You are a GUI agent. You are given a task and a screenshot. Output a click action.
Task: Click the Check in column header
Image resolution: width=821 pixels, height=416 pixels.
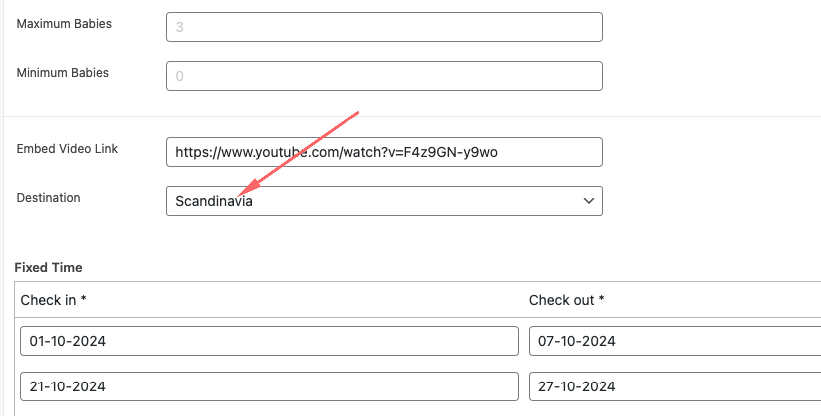[53, 300]
